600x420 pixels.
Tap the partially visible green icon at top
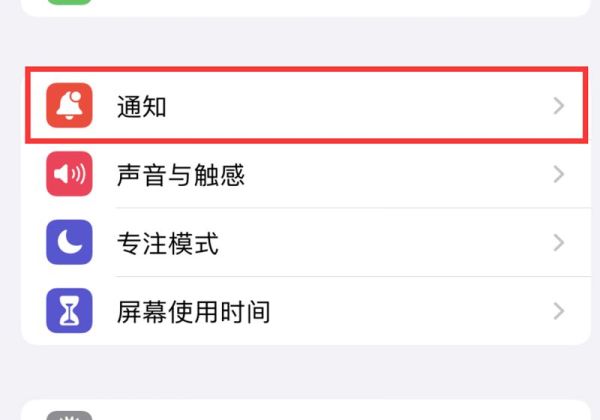click(69, 2)
